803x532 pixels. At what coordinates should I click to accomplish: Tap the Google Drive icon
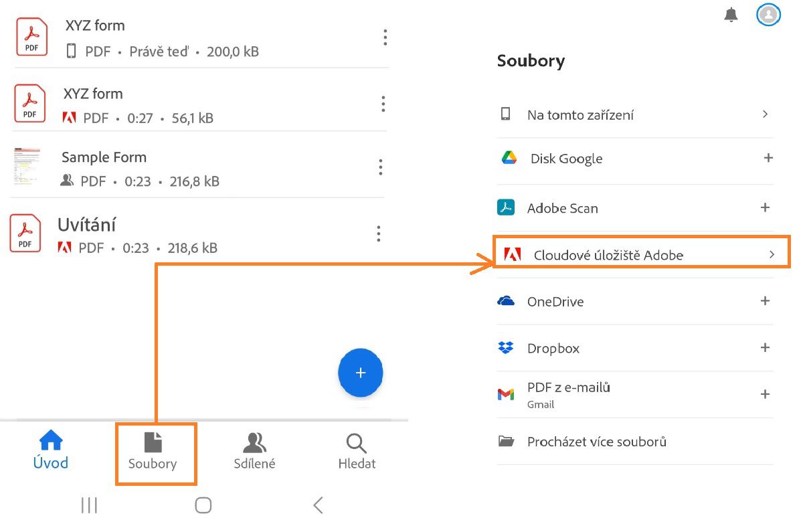509,158
